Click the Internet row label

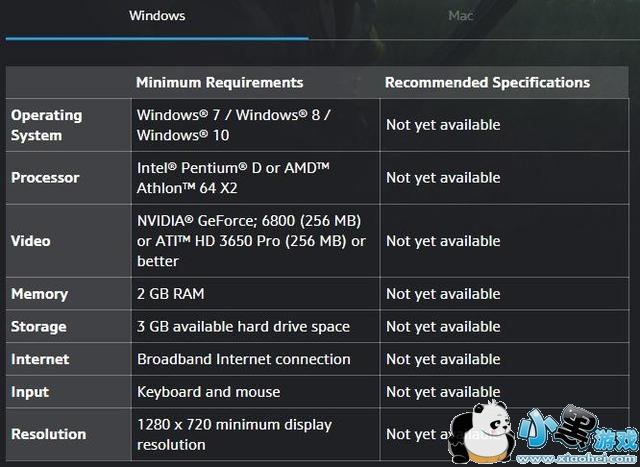[x=40, y=359]
